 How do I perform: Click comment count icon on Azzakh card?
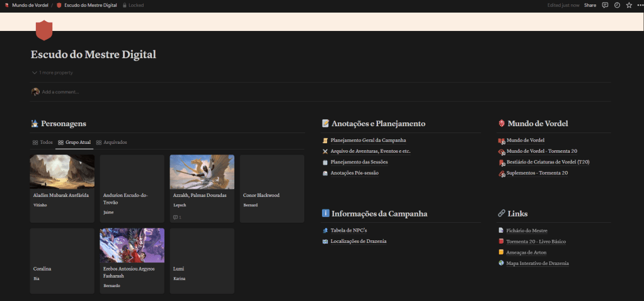177,217
